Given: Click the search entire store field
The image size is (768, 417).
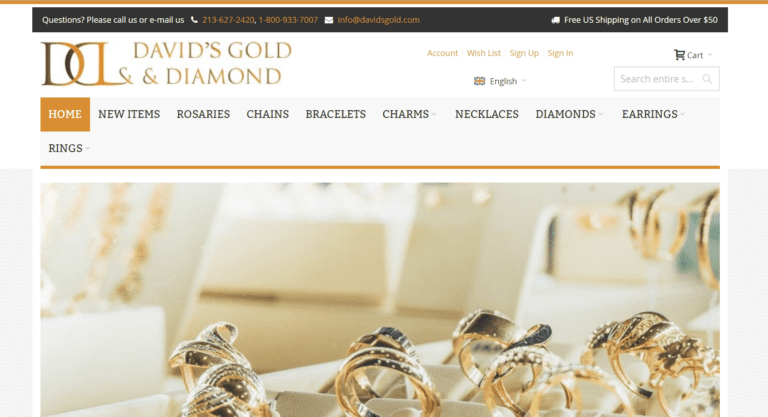Looking at the screenshot, I should pyautogui.click(x=667, y=79).
